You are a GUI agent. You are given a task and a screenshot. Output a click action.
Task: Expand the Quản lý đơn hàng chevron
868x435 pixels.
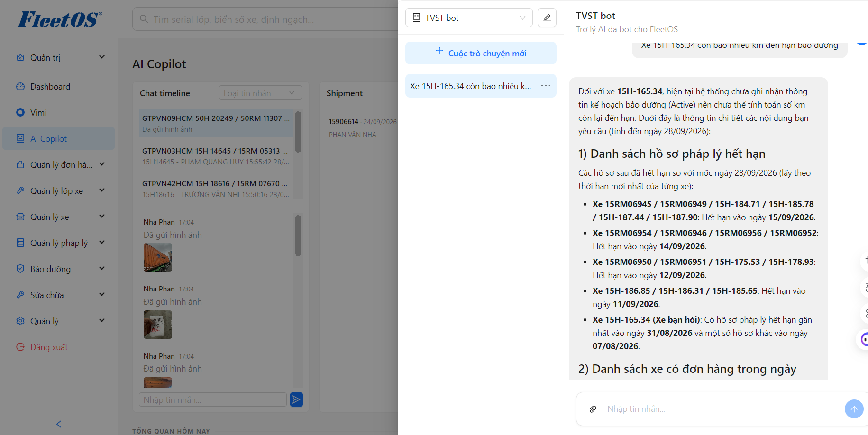click(102, 164)
